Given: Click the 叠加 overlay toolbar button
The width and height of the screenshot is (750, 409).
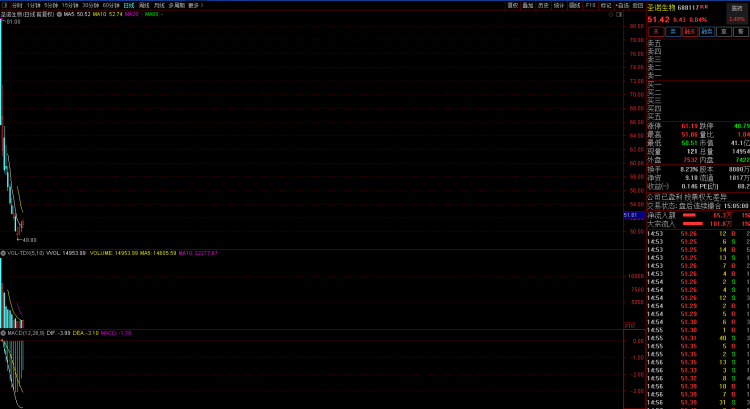Looking at the screenshot, I should [528, 5].
